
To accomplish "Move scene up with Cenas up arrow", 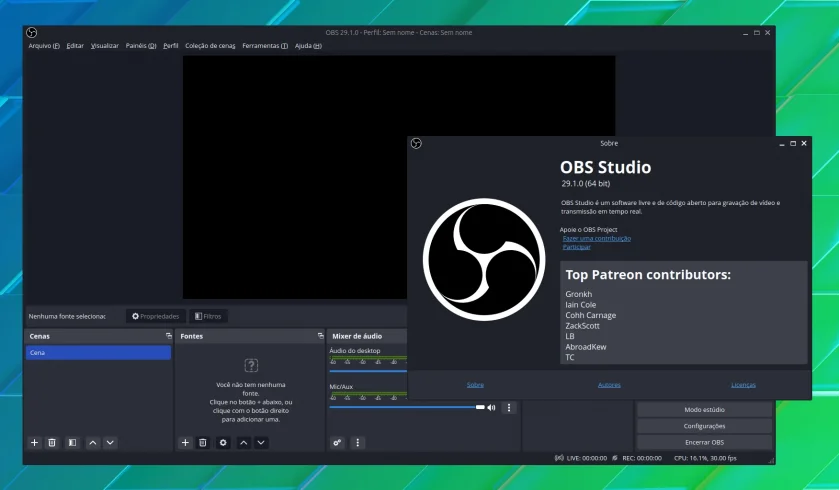I will (x=93, y=443).
